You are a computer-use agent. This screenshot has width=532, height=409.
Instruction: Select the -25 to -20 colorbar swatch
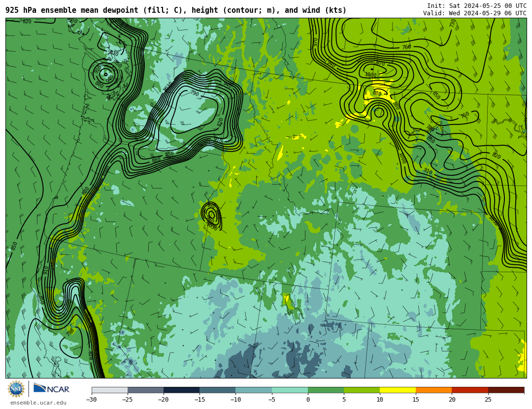145,390
